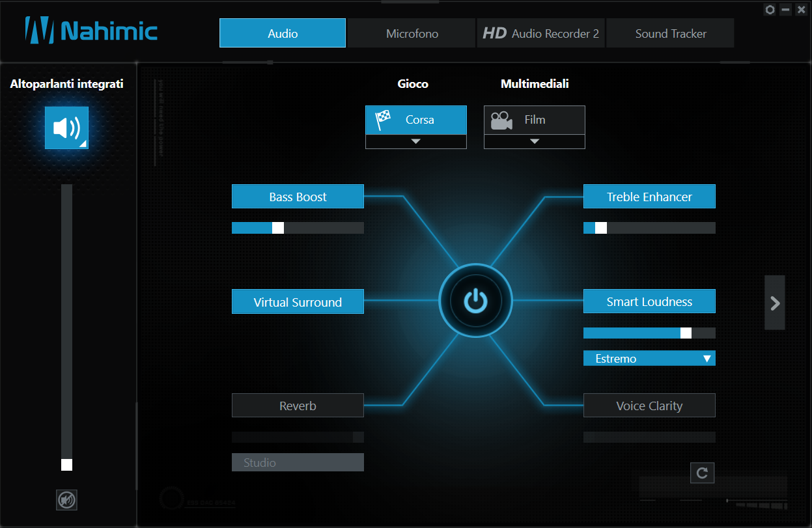Toggle the Bass Boost effect

(x=298, y=197)
